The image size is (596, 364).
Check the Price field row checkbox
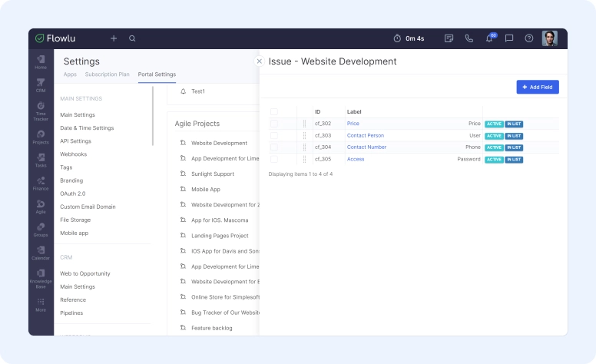pos(274,124)
